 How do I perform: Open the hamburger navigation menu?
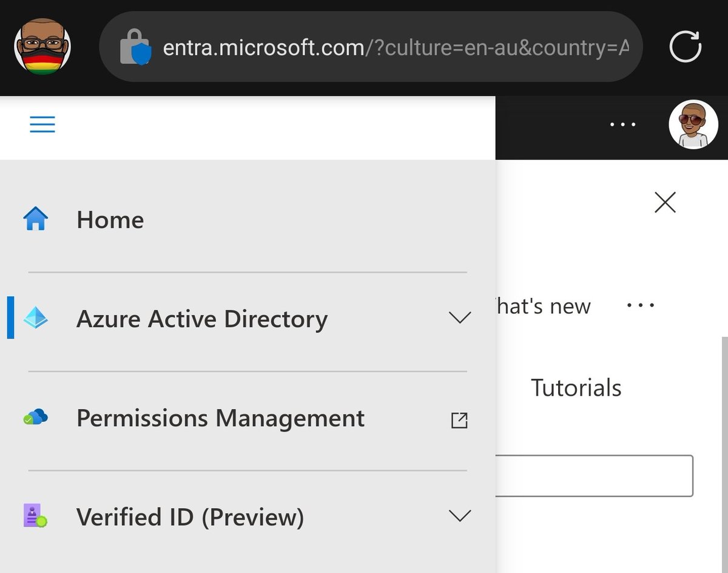click(42, 124)
